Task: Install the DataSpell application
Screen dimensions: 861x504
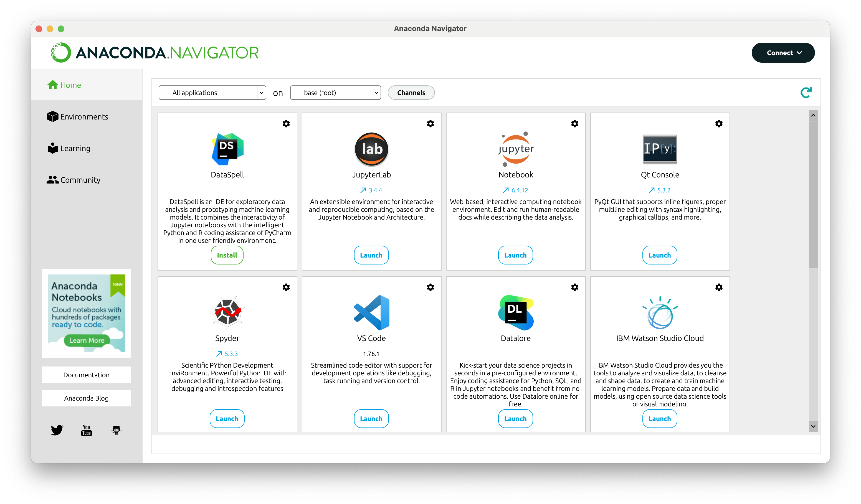Action: (x=227, y=255)
